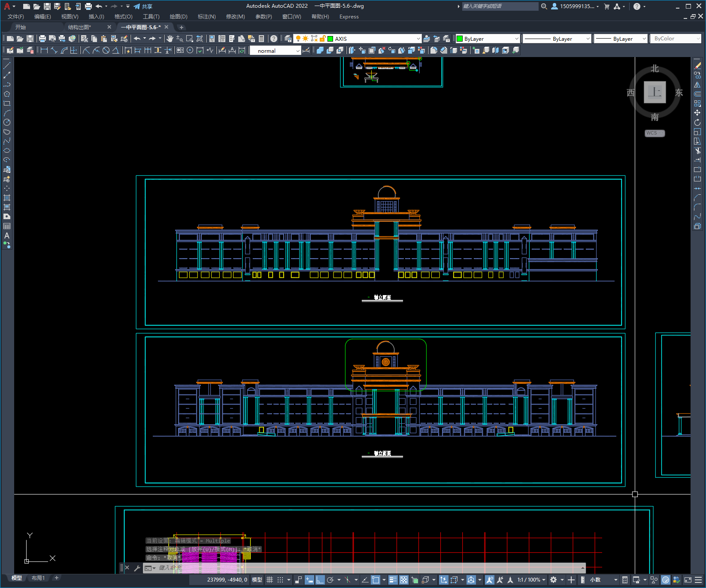Image resolution: width=706 pixels, height=588 pixels.
Task: Add a new drawing tab with plus button
Action: (181, 27)
